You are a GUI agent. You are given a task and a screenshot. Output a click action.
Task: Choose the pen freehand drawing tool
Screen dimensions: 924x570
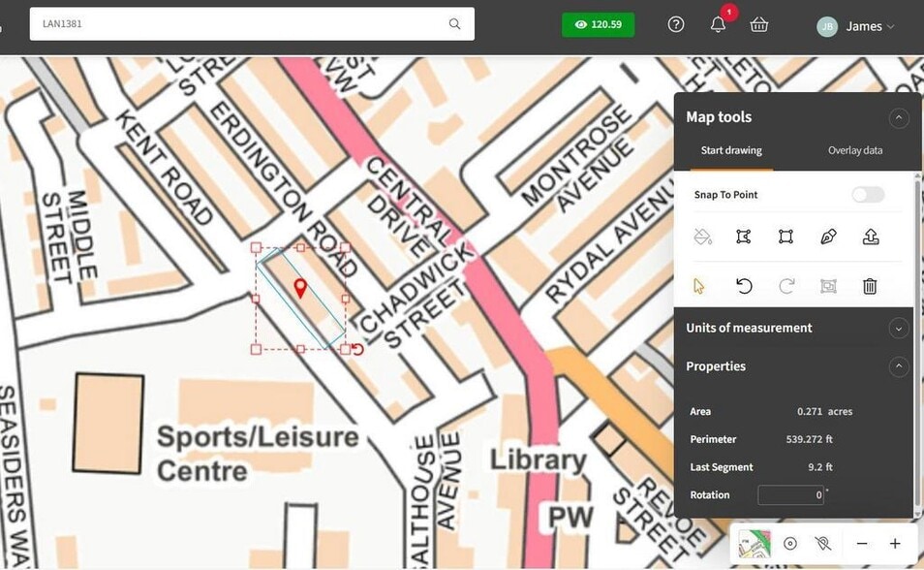point(828,237)
